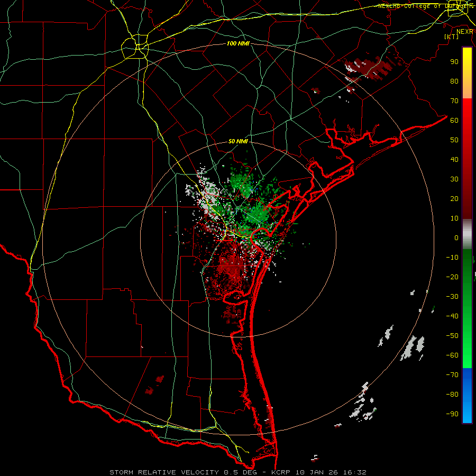Click the -20 value on the velocity scale
Screen dimensions: 476x476
[452, 277]
